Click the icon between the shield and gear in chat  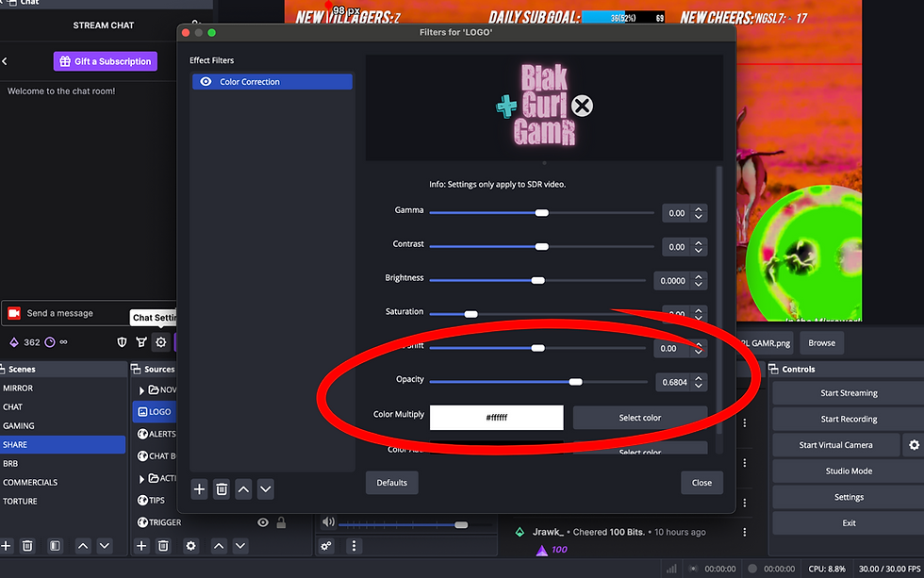(x=141, y=342)
